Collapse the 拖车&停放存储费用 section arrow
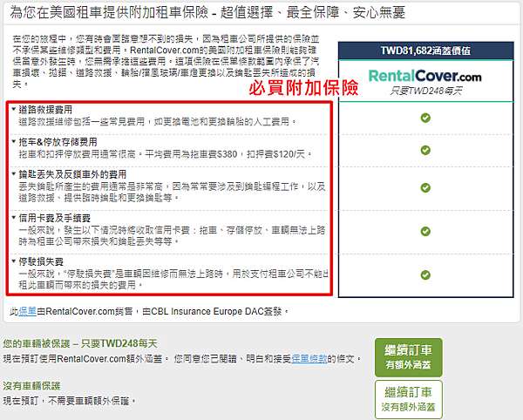 click(x=14, y=142)
